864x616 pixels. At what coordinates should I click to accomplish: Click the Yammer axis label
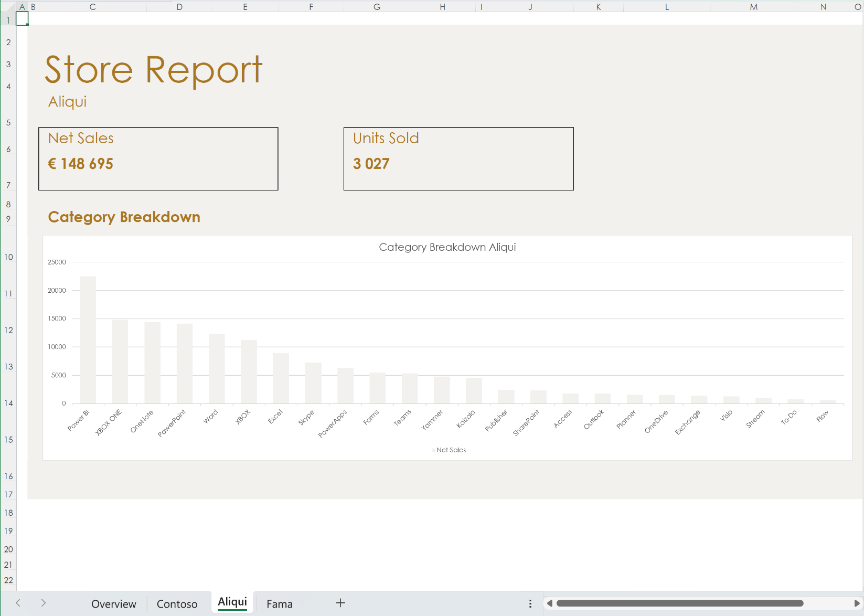432,420
